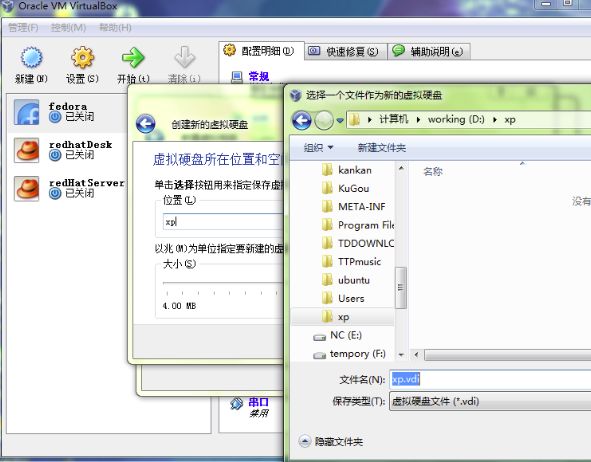The image size is (591, 462).
Task: Click folder tree scroll down arrow
Action: pyautogui.click(x=401, y=355)
